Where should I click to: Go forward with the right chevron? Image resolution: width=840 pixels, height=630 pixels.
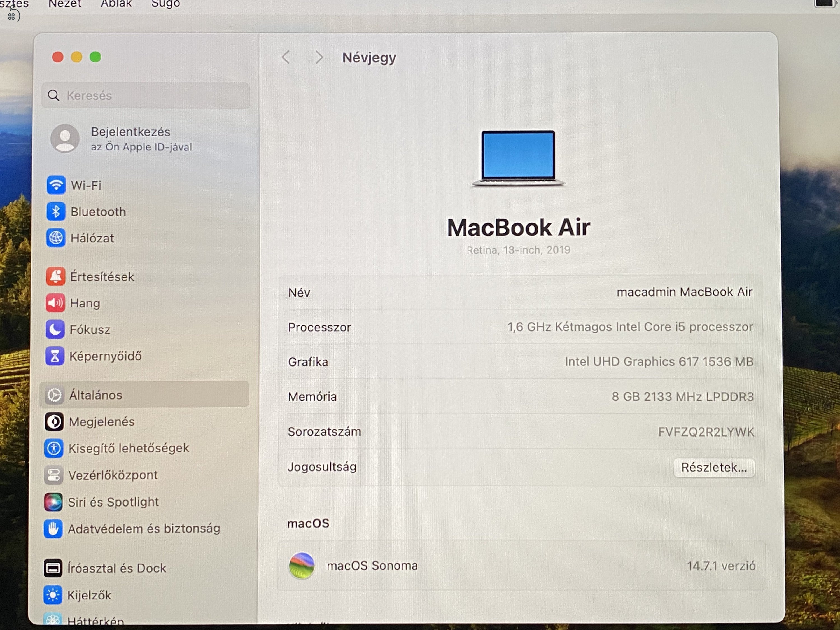coord(319,58)
